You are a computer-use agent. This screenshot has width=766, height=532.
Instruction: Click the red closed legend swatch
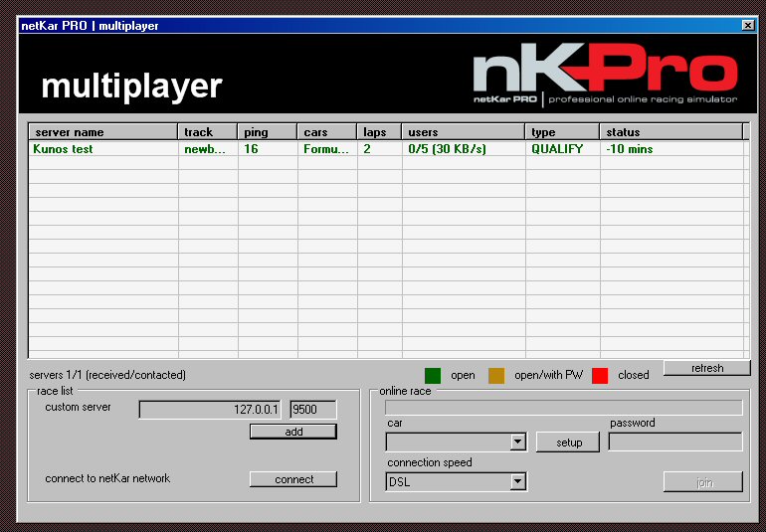click(x=600, y=376)
